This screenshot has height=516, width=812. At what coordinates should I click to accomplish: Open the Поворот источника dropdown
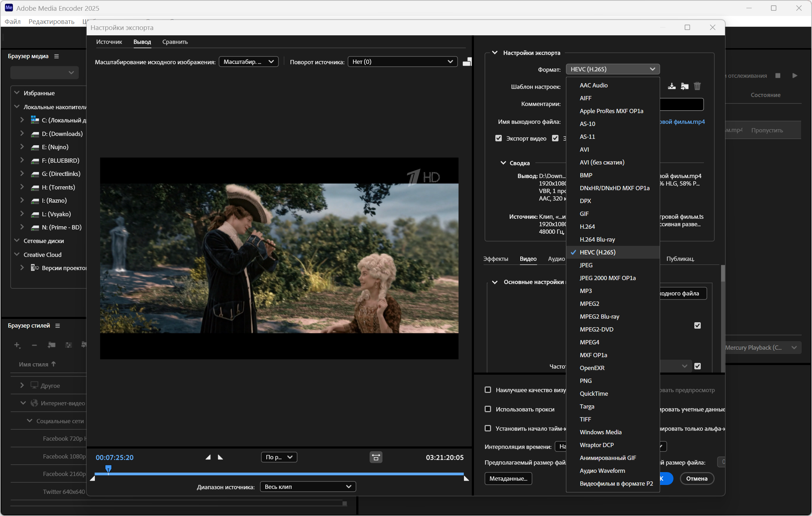click(x=402, y=62)
